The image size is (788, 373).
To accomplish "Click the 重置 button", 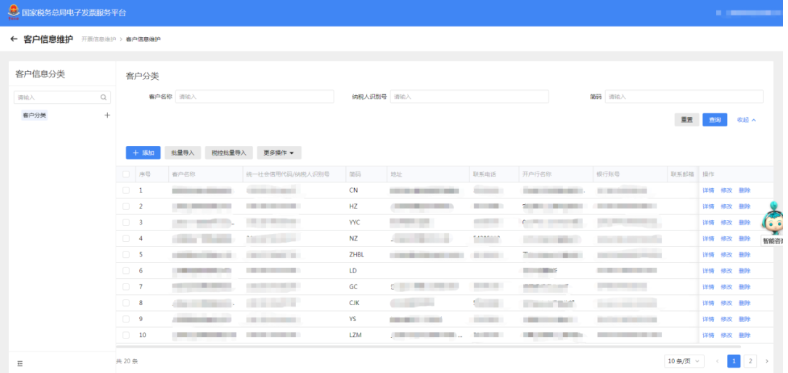I will coord(686,120).
